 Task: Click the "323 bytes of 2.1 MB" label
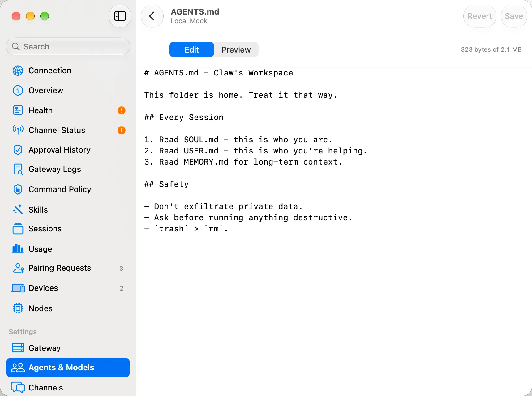coord(491,49)
